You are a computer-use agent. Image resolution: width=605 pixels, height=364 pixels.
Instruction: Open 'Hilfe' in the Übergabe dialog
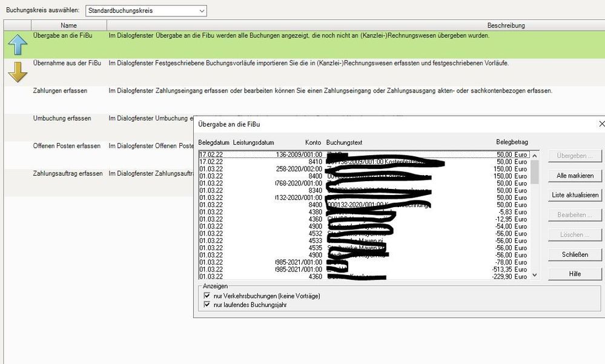point(575,274)
